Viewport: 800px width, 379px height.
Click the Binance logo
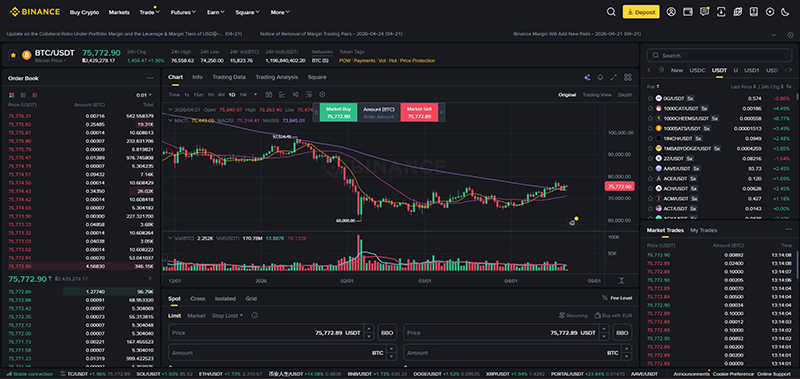click(35, 12)
